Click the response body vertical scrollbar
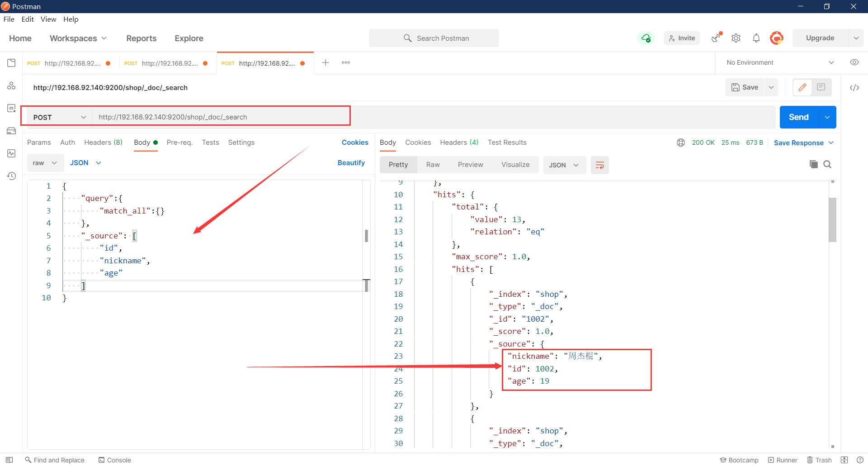This screenshot has width=868, height=466. (832, 220)
